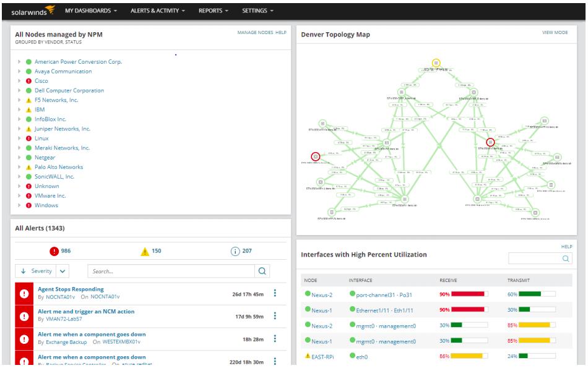Open the Settings menu
This screenshot has height=368, width=588.
[257, 11]
